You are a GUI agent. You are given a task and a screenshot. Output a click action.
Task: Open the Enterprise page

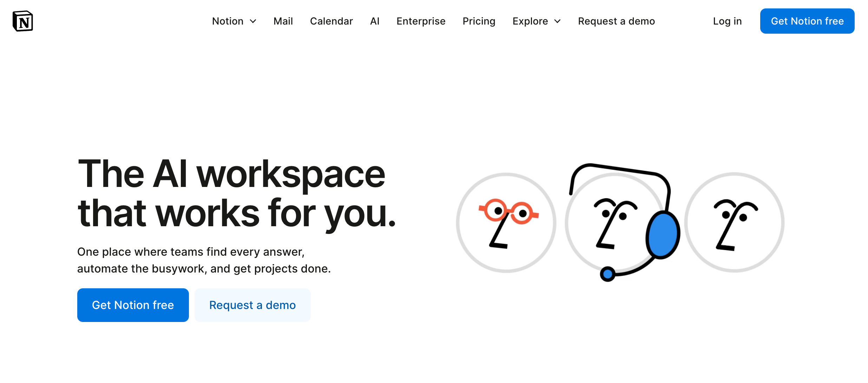coord(421,21)
